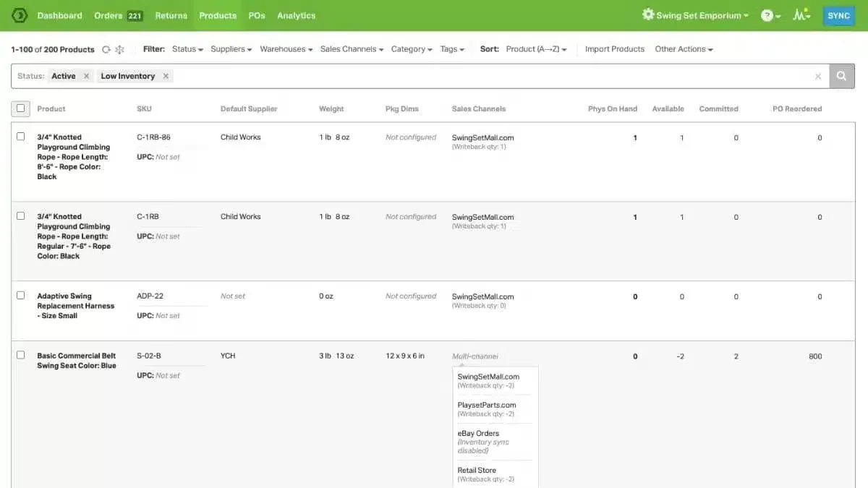The height and width of the screenshot is (488, 868).
Task: Click the magnifier search button
Action: pyautogui.click(x=842, y=76)
